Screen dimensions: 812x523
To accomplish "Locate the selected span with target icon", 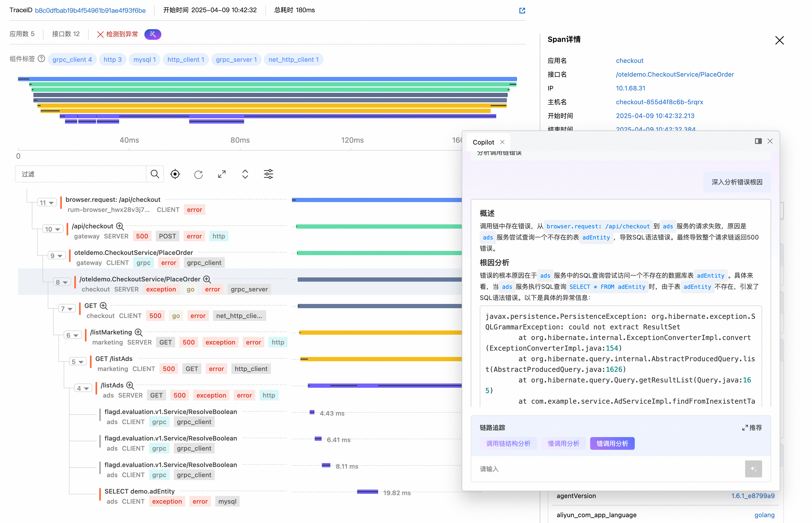I will click(x=175, y=174).
